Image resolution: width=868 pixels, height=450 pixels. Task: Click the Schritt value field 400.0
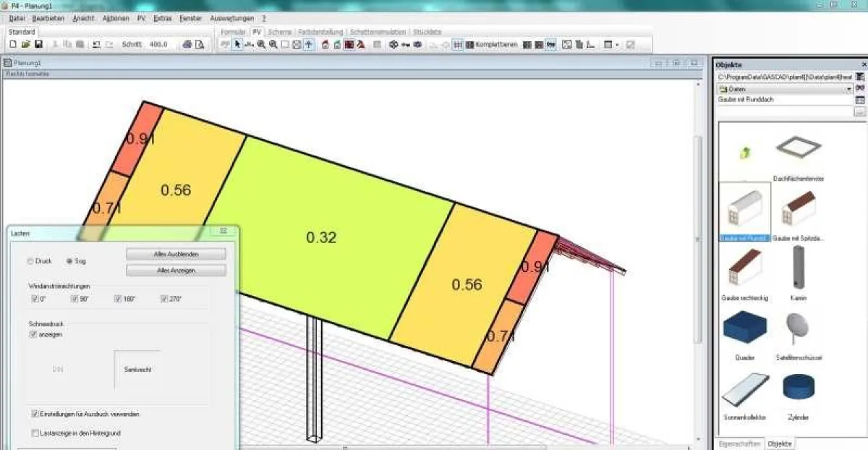pos(158,44)
